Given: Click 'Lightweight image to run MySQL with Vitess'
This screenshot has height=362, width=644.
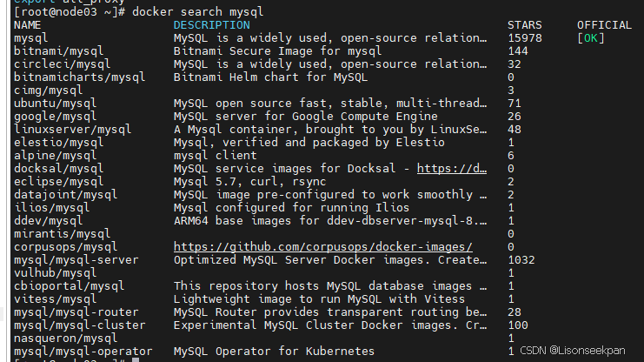Looking at the screenshot, I should tap(320, 299).
